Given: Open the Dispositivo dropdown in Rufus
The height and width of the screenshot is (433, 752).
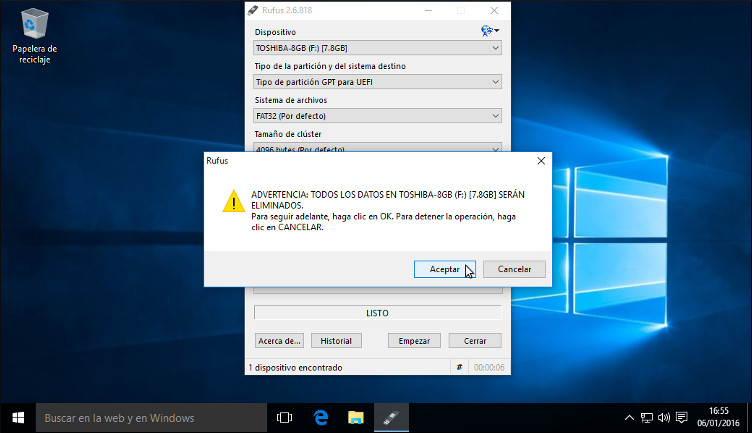Looking at the screenshot, I should point(377,48).
